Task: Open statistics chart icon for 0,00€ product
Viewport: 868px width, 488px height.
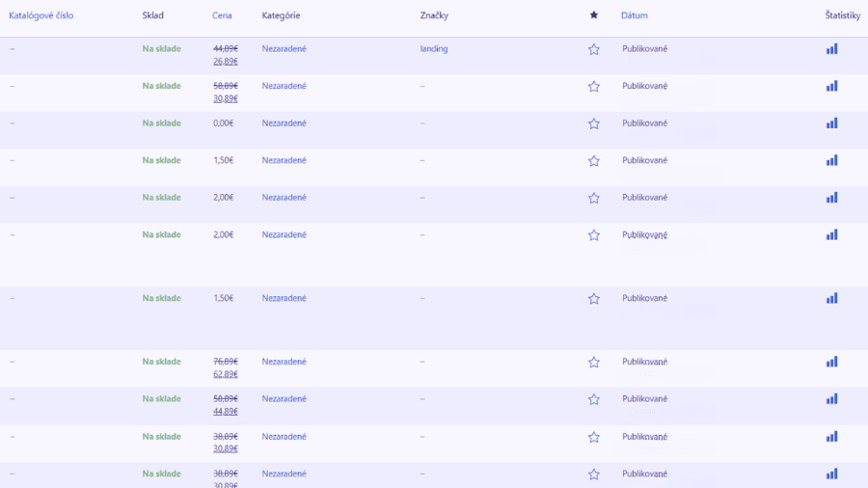Action: point(831,122)
